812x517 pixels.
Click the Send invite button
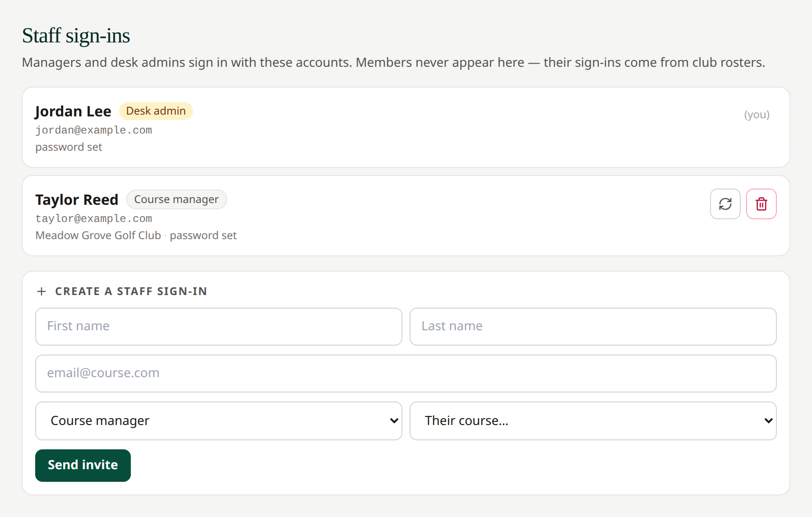pyautogui.click(x=83, y=465)
